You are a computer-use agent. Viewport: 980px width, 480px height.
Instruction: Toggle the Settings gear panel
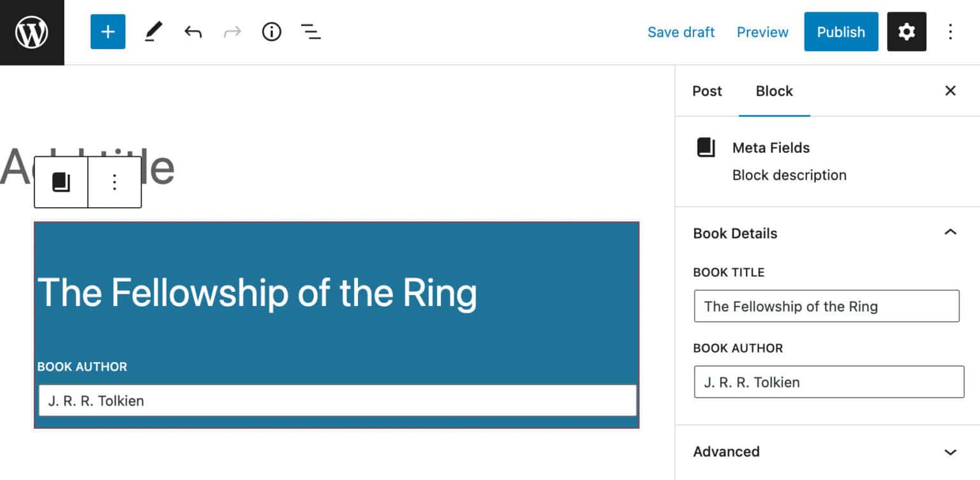click(x=906, y=31)
